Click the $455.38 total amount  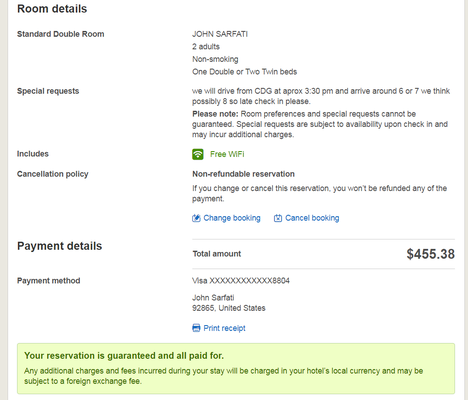[x=430, y=254]
